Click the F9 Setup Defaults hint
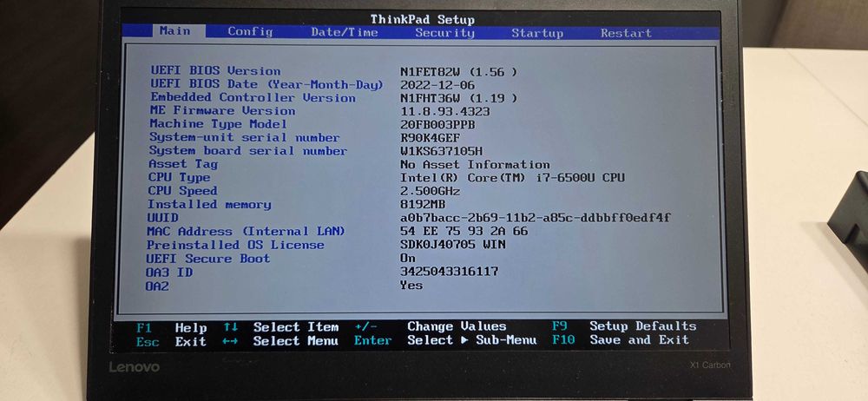This screenshot has width=868, height=401. (x=624, y=326)
